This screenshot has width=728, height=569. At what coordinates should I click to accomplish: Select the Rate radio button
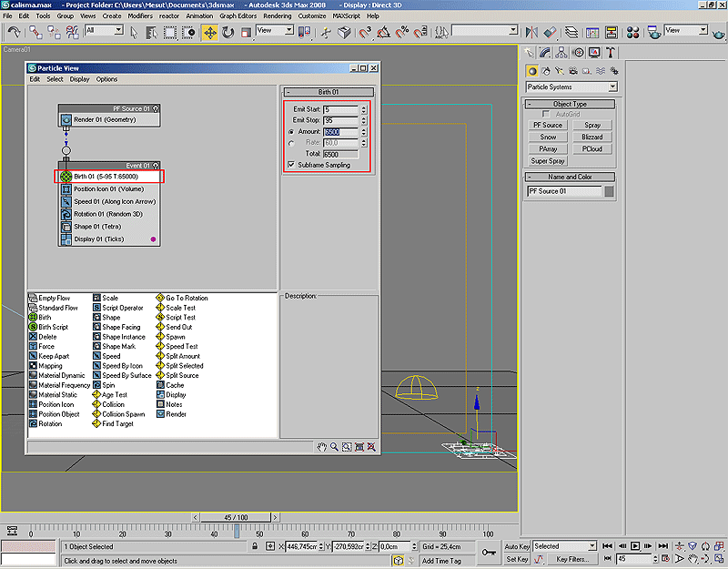291,143
